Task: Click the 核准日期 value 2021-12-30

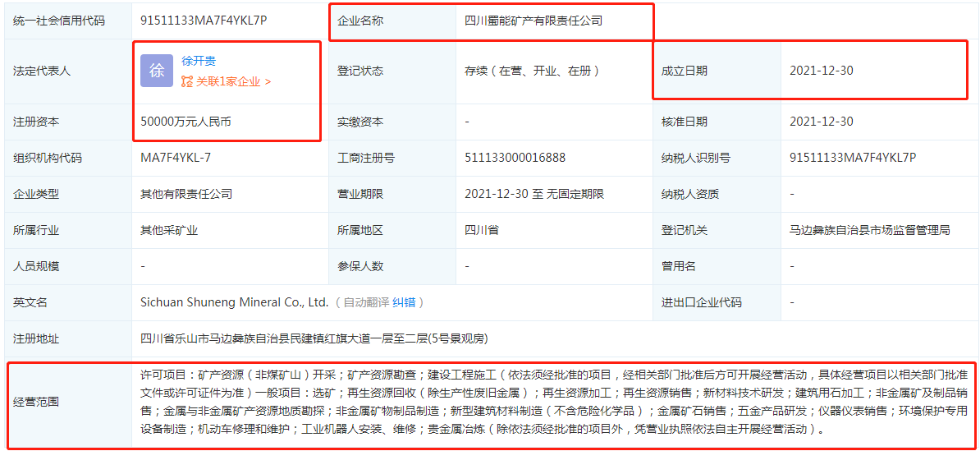Action: coord(822,122)
